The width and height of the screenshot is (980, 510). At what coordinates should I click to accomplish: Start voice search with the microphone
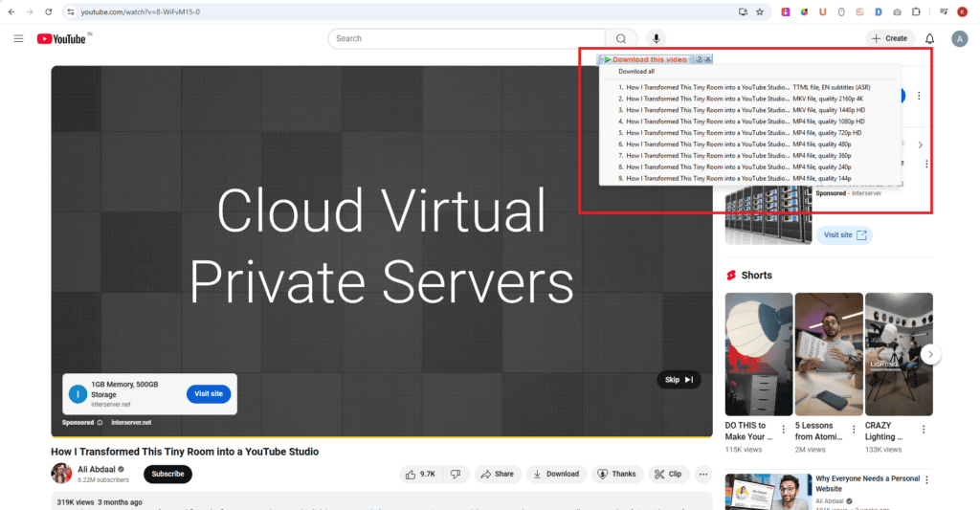click(657, 38)
